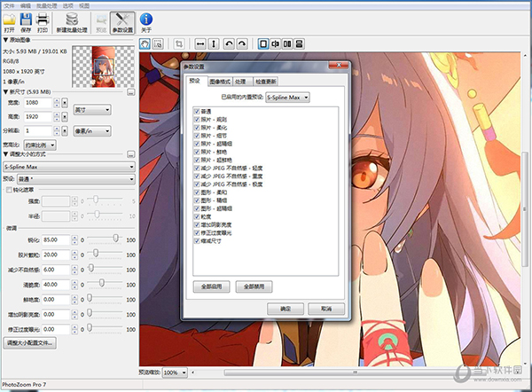The height and width of the screenshot is (392, 532).
Task: Open the 文件 menu
Action: [9, 6]
